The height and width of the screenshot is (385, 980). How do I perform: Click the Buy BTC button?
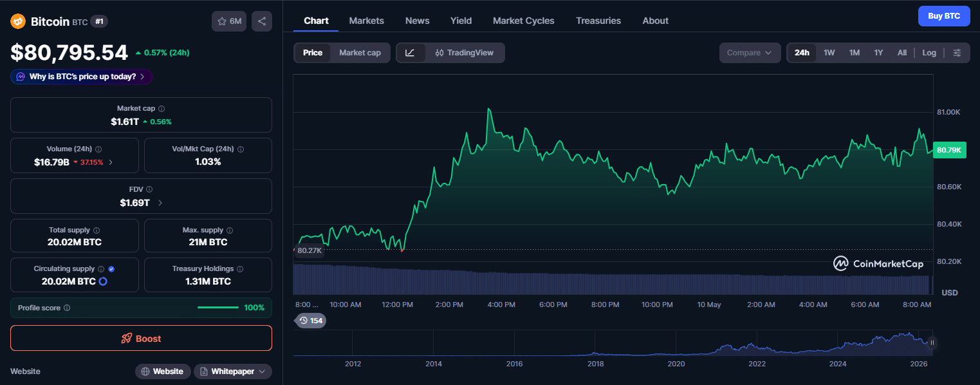(944, 16)
